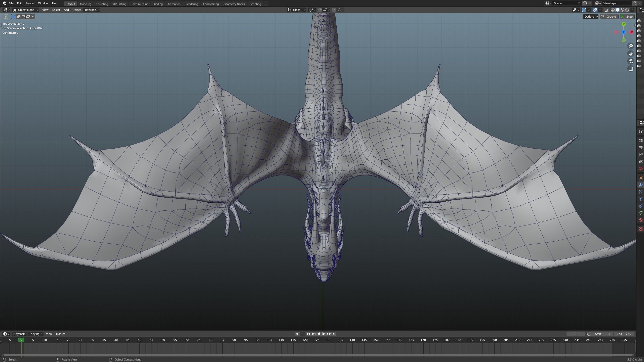Click the Y axis on navigation gizmo

pyautogui.click(x=624, y=24)
